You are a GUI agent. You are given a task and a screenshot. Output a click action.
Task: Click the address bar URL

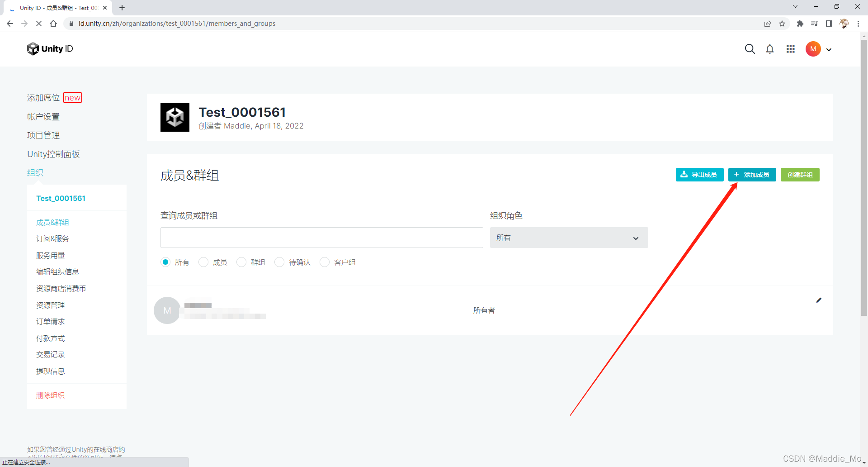tap(177, 24)
